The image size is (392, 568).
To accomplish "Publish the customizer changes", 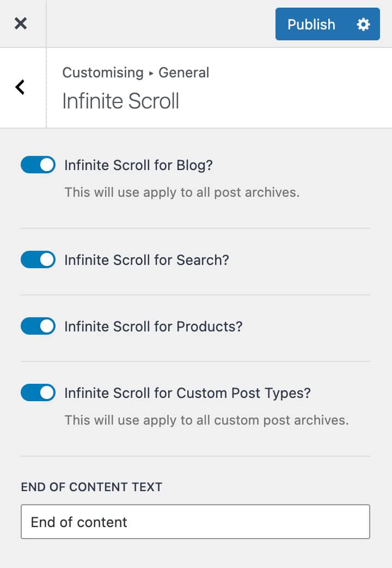I will [x=311, y=24].
